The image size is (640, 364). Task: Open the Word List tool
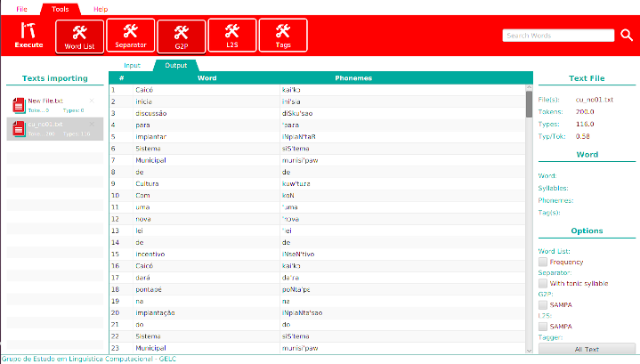79,36
